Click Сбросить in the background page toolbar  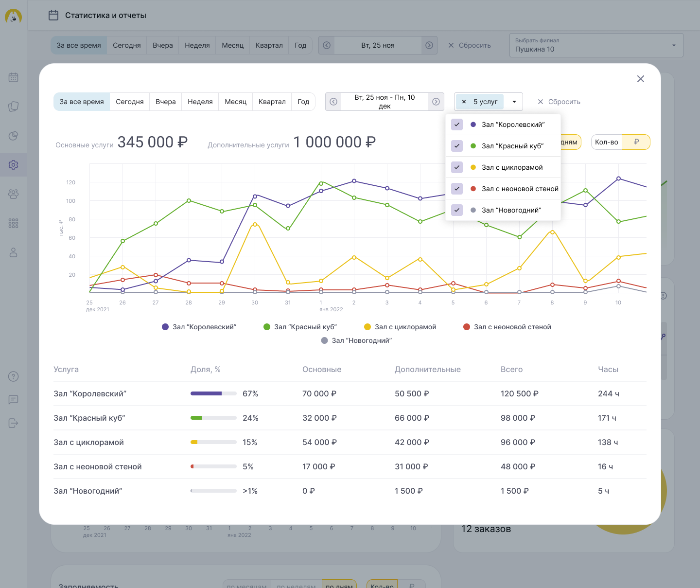click(x=470, y=45)
